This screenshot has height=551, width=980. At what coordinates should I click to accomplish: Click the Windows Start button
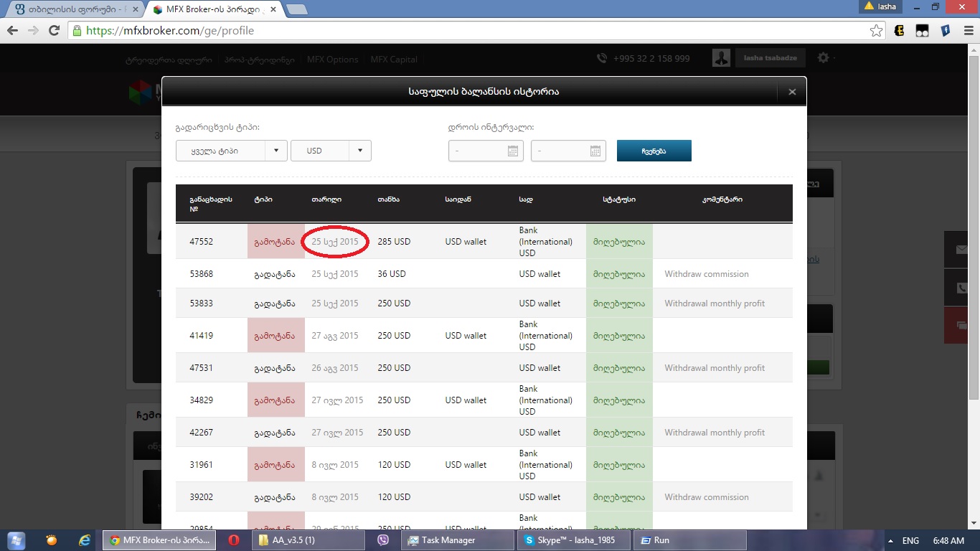tap(14, 540)
